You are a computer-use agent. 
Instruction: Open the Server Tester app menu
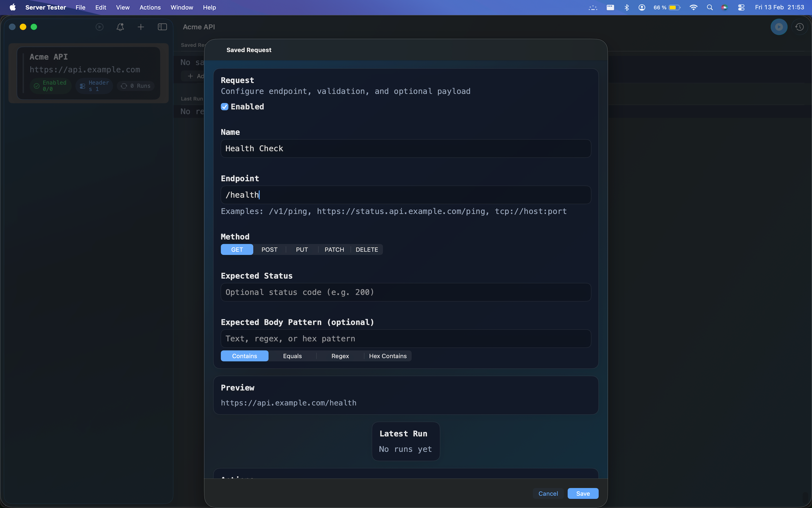pyautogui.click(x=46, y=7)
